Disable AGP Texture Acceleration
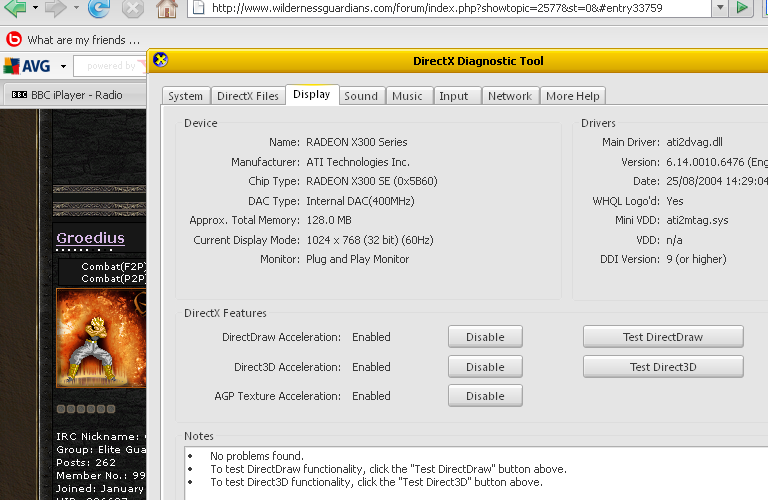The height and width of the screenshot is (500, 768). [485, 396]
